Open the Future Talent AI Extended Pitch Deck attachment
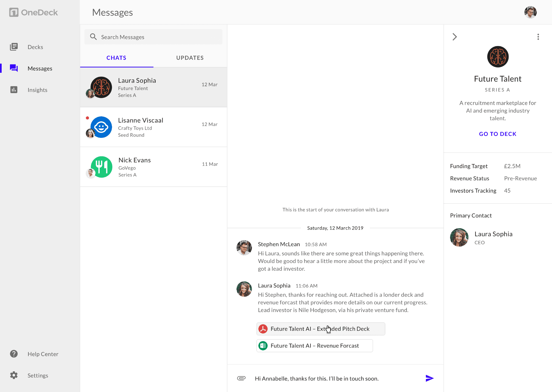Image resolution: width=552 pixels, height=392 pixels. [321, 329]
